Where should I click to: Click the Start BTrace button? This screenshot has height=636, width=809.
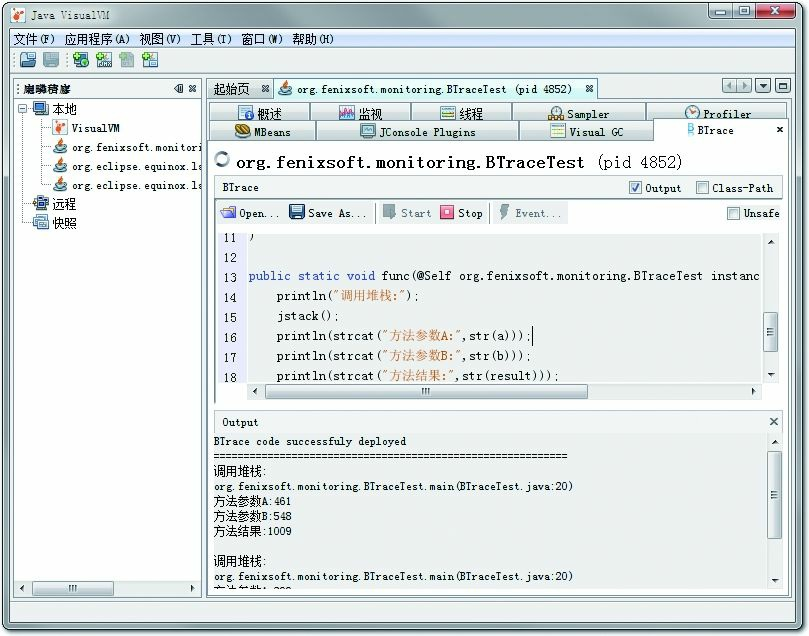point(407,213)
